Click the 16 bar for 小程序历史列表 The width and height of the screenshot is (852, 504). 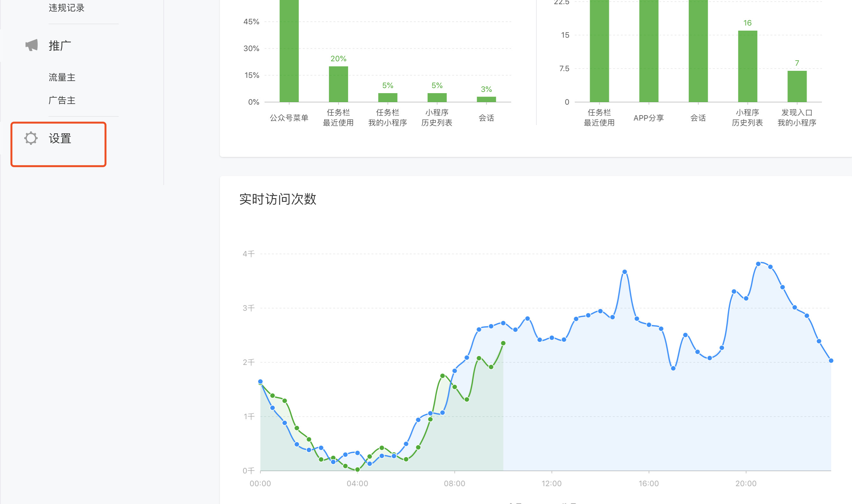(747, 66)
